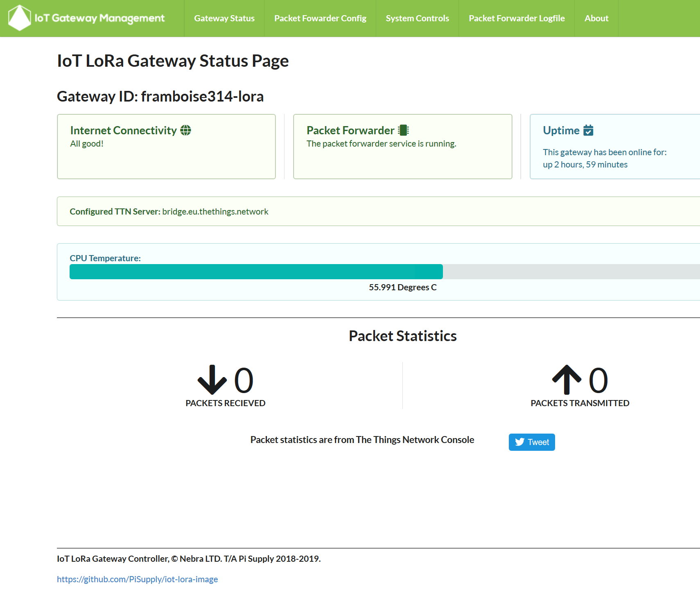Click the down arrow packets received icon

pyautogui.click(x=212, y=380)
